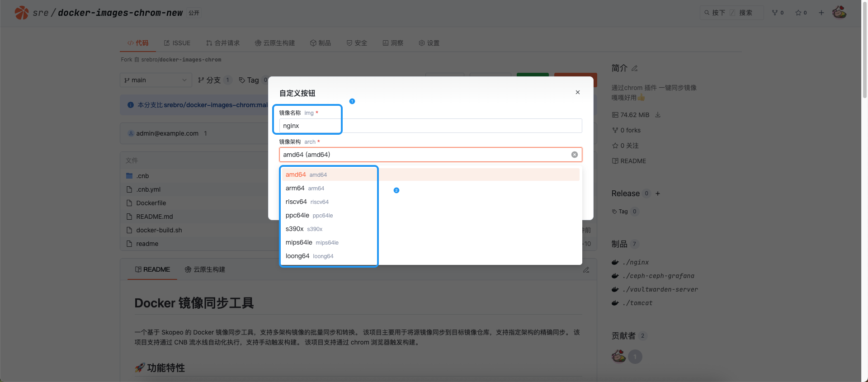Screen dimensions: 868x382
Task: Open the main branch selector
Action: [x=156, y=80]
